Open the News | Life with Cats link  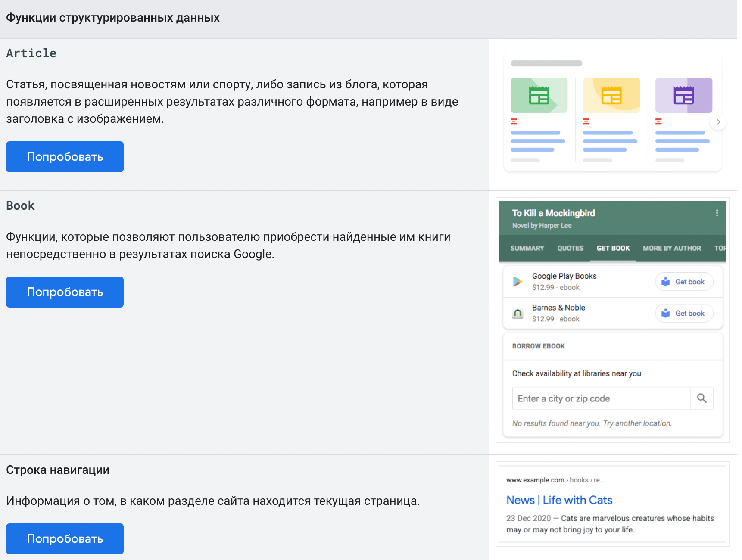(x=559, y=500)
